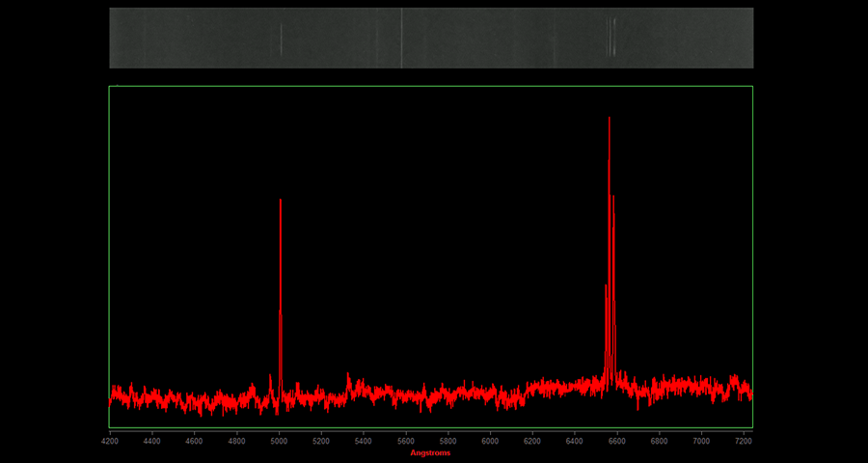Click the double emission lines in the image strip
This screenshot has height=463, width=868.
tap(610, 39)
